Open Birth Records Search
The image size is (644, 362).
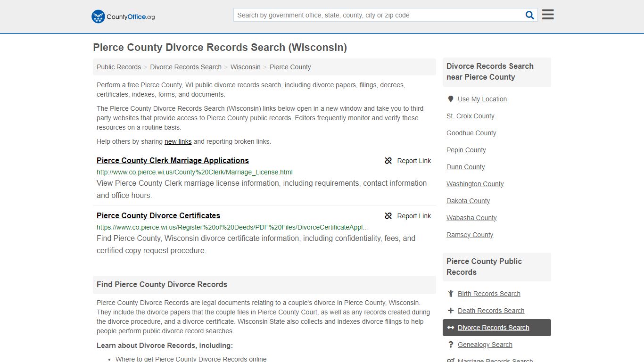pos(489,294)
